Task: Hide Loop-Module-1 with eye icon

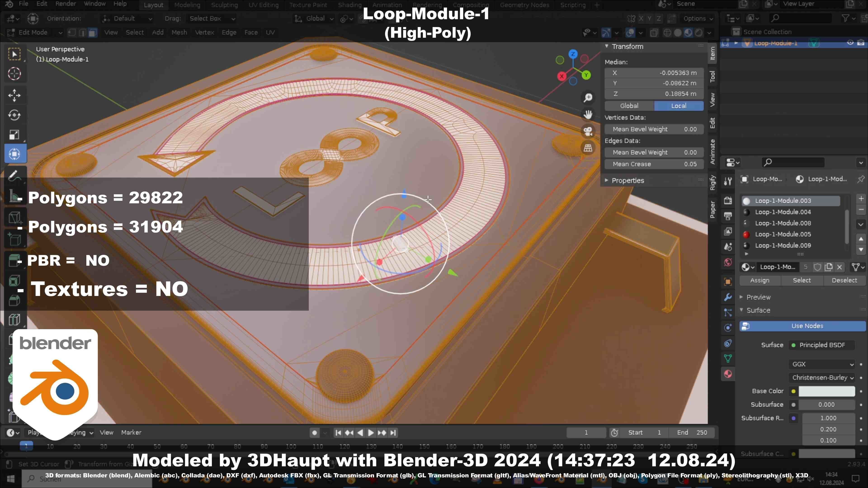Action: 850,43
